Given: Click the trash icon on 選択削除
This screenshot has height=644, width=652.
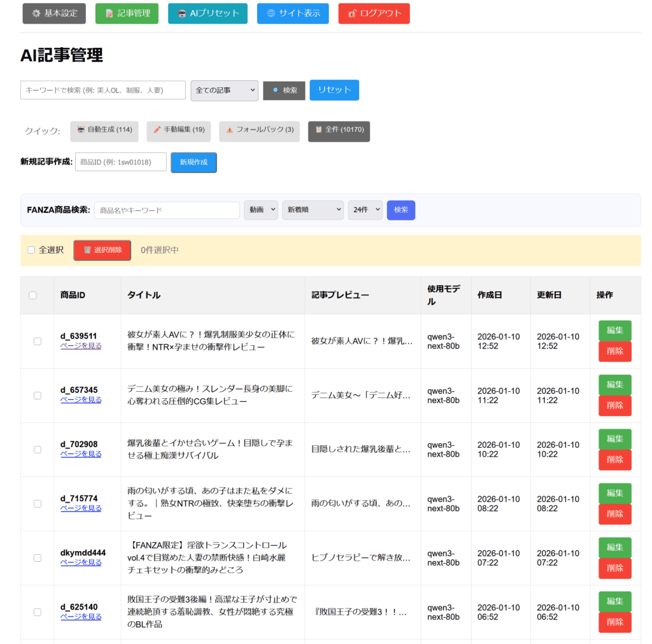Looking at the screenshot, I should tap(87, 250).
